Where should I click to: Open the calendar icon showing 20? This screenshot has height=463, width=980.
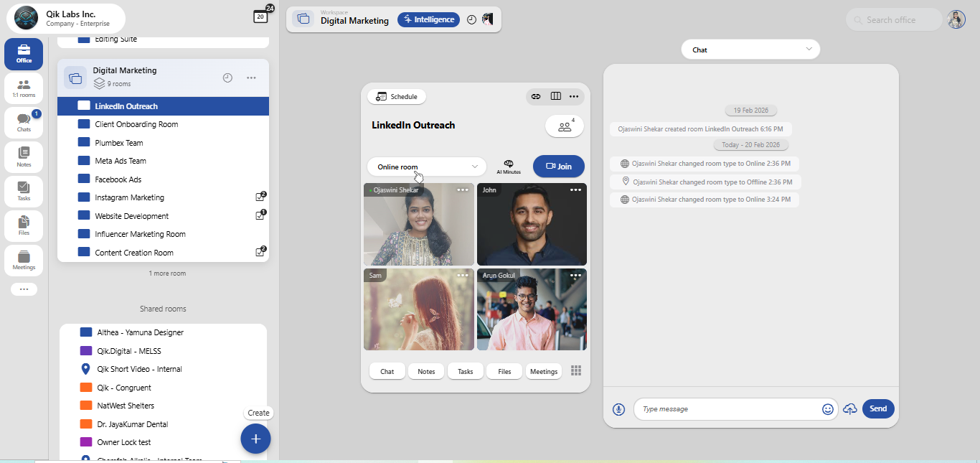260,17
